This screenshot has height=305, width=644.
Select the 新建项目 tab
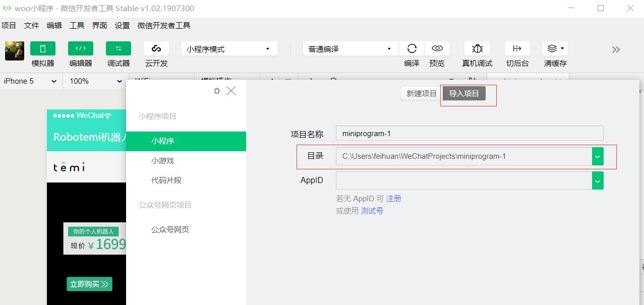[x=421, y=94]
